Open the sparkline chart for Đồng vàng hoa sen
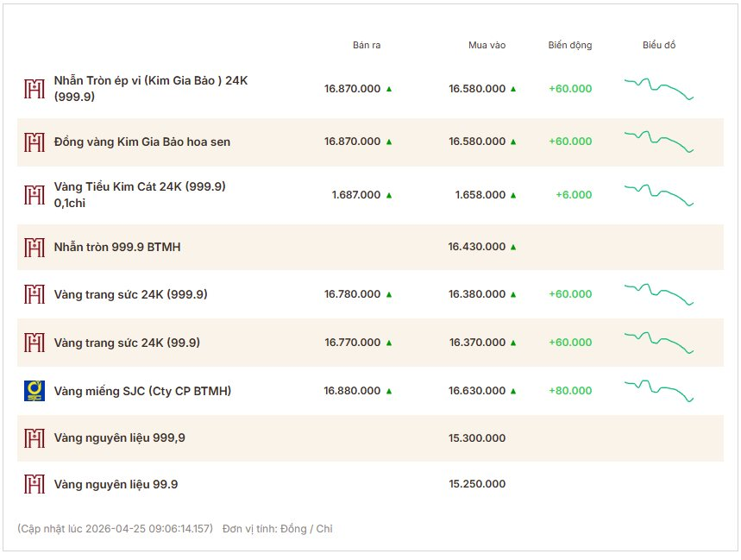 click(659, 142)
